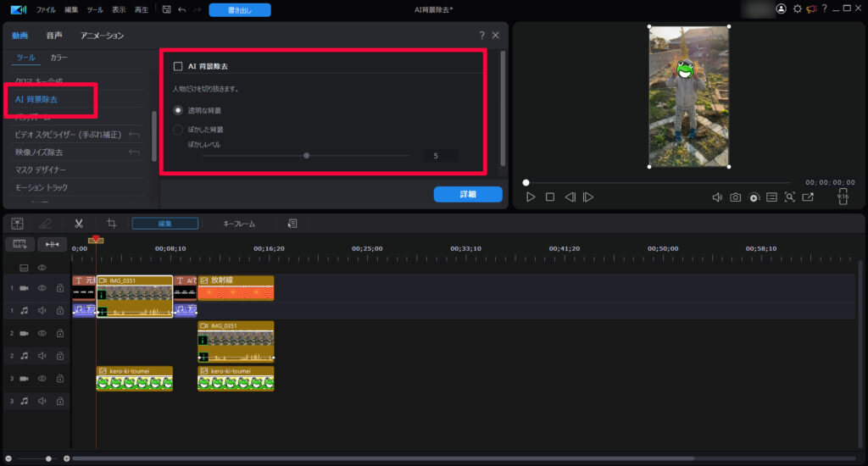This screenshot has width=868, height=466.
Task: Adjust the ぼかしレベル slider handle
Action: point(306,156)
